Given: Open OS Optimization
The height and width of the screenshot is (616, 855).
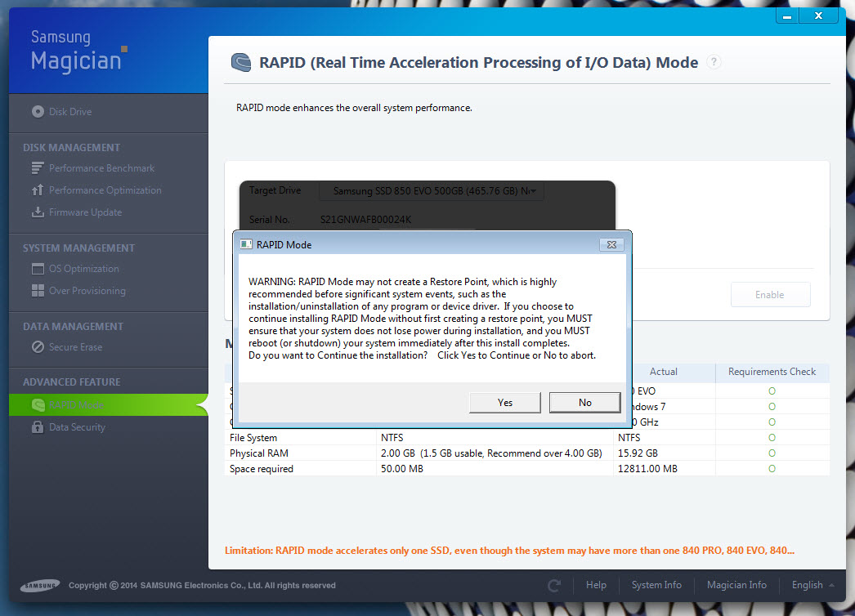Looking at the screenshot, I should pyautogui.click(x=84, y=269).
